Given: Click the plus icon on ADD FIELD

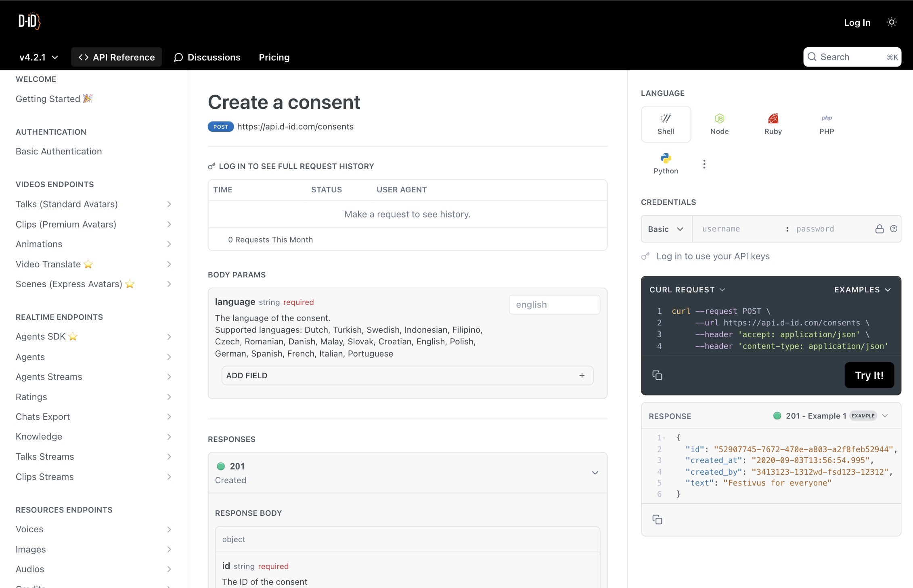Looking at the screenshot, I should click(582, 375).
